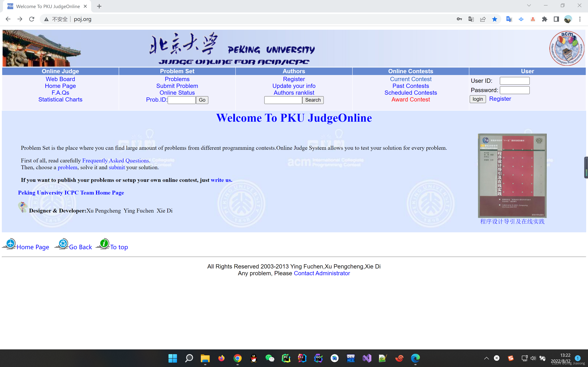Click the User ID input field

514,81
